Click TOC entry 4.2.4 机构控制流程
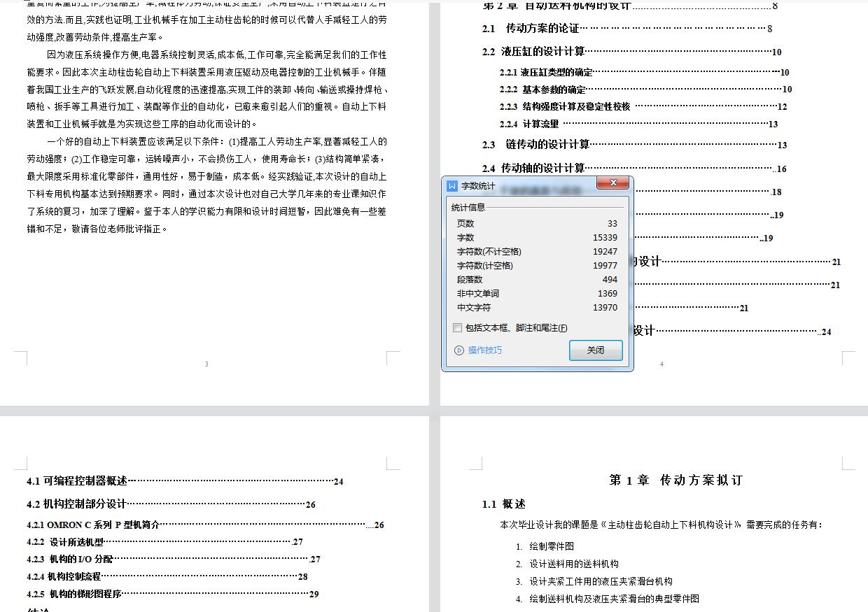This screenshot has width=868, height=612. click(167, 577)
